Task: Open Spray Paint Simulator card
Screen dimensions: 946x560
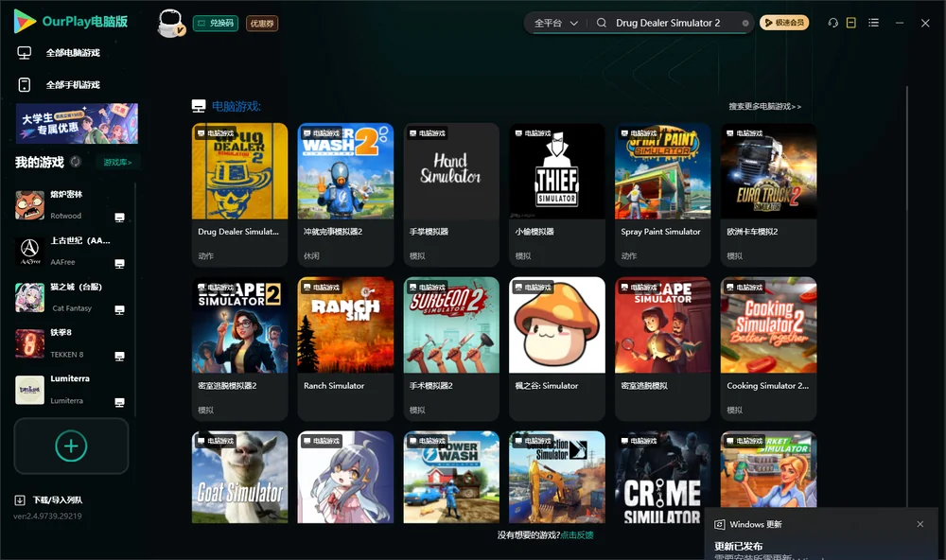Action: click(662, 194)
